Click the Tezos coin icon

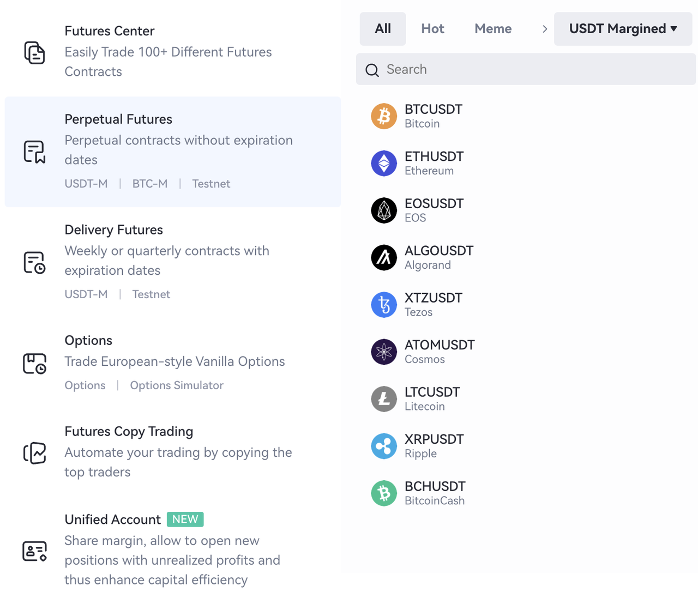point(384,305)
